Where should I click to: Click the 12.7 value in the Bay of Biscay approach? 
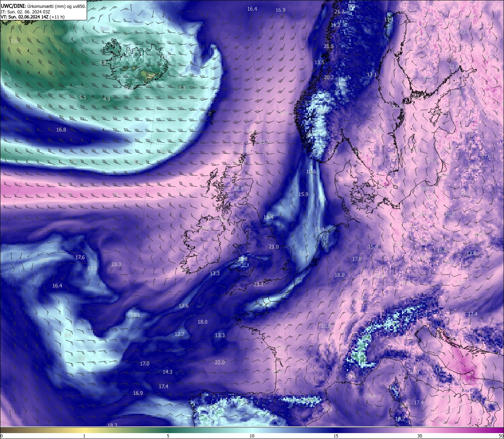click(x=180, y=334)
